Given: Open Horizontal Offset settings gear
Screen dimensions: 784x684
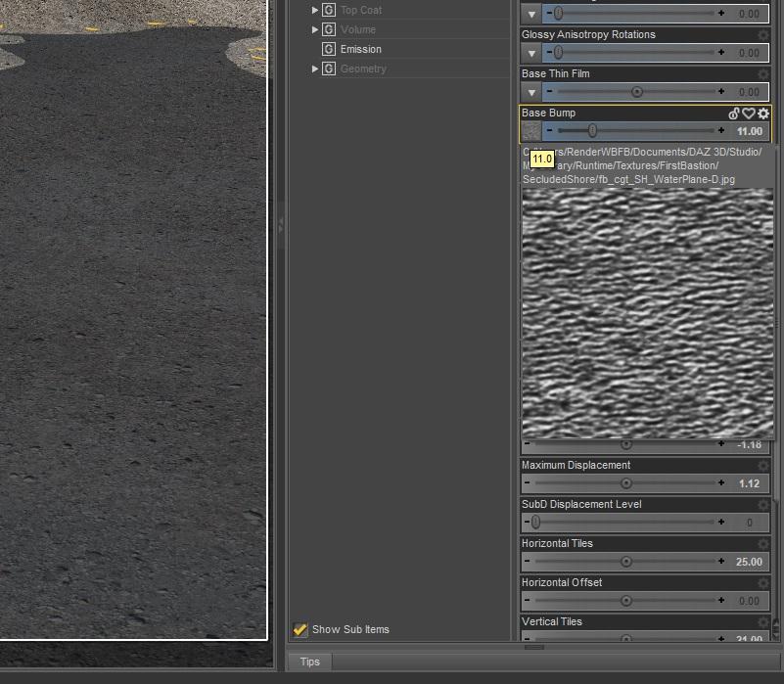Looking at the screenshot, I should coord(763,583).
